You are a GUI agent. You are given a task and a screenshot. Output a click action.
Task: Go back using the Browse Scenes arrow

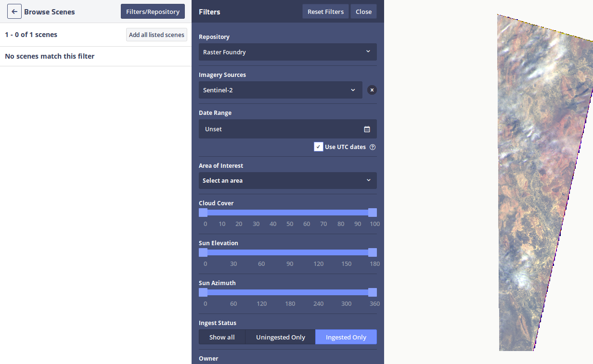14,12
